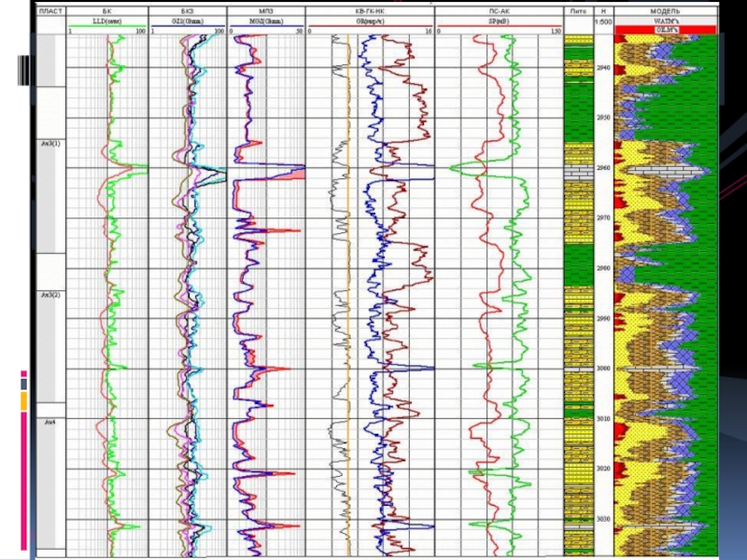The width and height of the screenshot is (747, 560).
Task: Select the 2980 depth marker
Action: [603, 269]
